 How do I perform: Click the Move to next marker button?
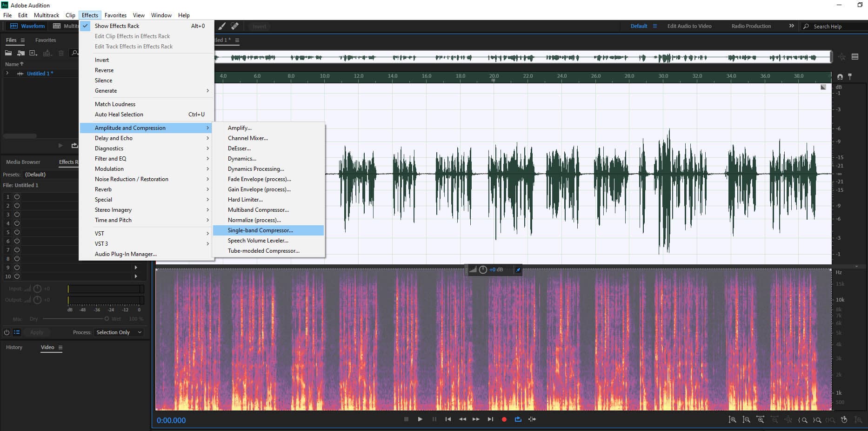pyautogui.click(x=490, y=419)
